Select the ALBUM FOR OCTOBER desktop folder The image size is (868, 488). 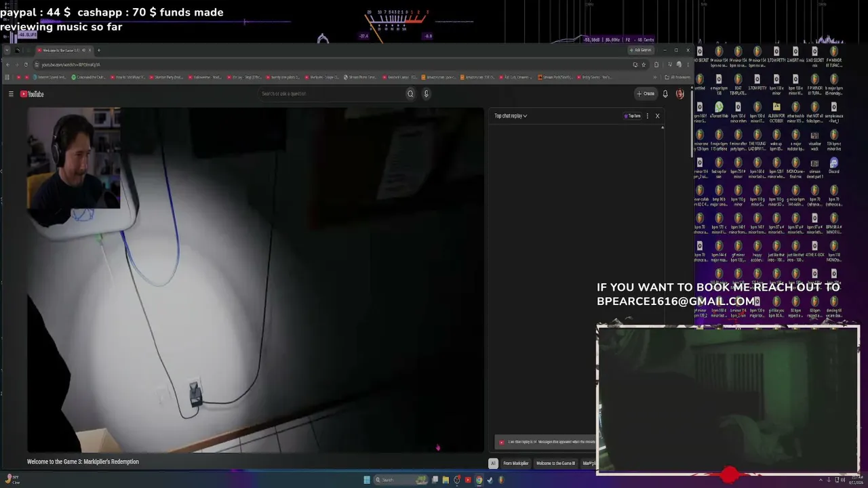(776, 113)
